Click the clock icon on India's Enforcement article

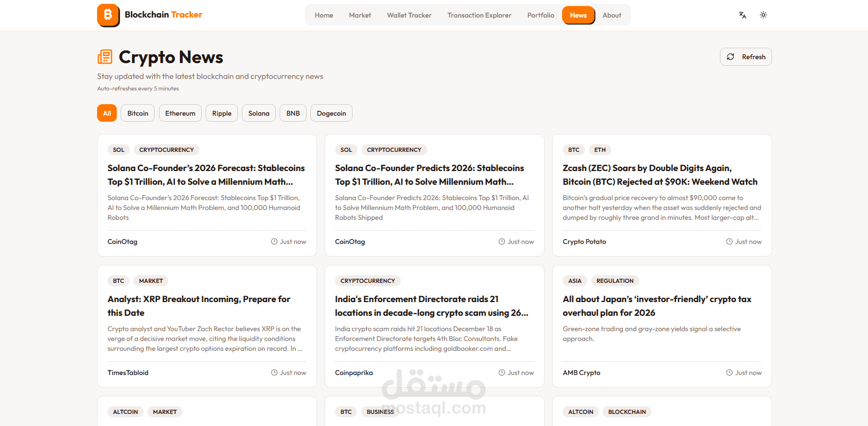tap(502, 373)
